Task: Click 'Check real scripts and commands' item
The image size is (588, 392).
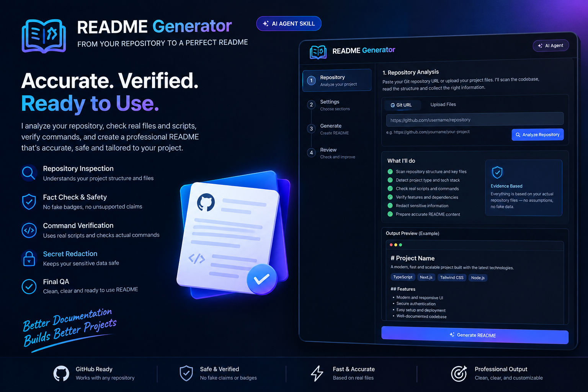Action: pos(427,189)
